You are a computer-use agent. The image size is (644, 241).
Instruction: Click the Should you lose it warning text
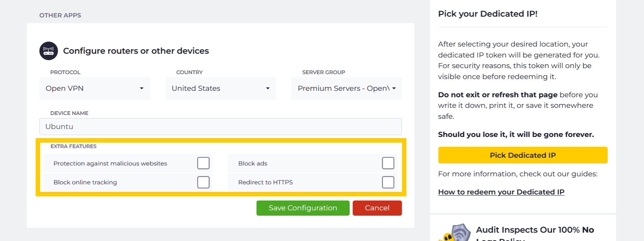[x=516, y=134]
